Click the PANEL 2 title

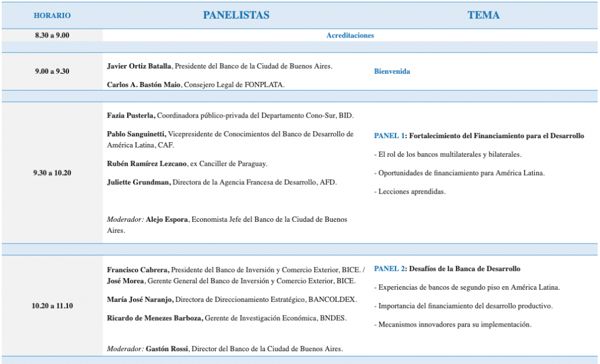447,269
